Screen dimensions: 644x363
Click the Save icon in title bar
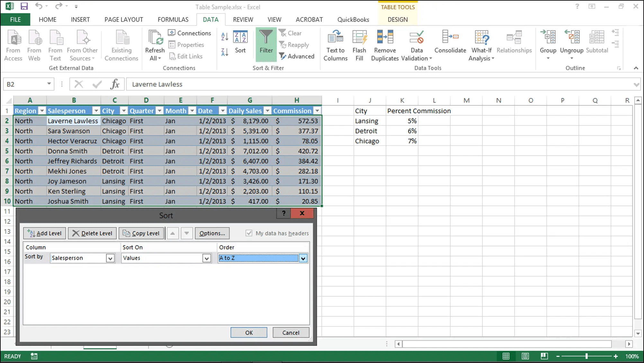click(x=24, y=6)
